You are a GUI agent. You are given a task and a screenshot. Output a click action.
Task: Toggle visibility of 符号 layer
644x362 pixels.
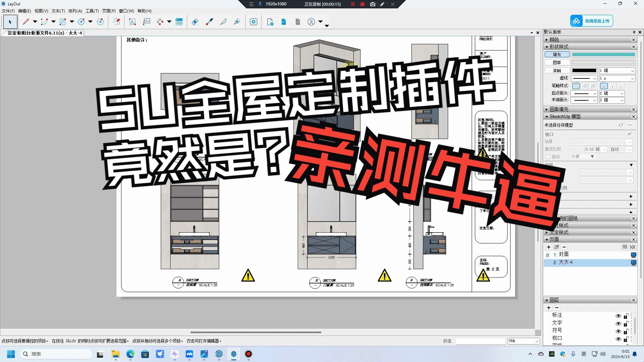click(618, 331)
